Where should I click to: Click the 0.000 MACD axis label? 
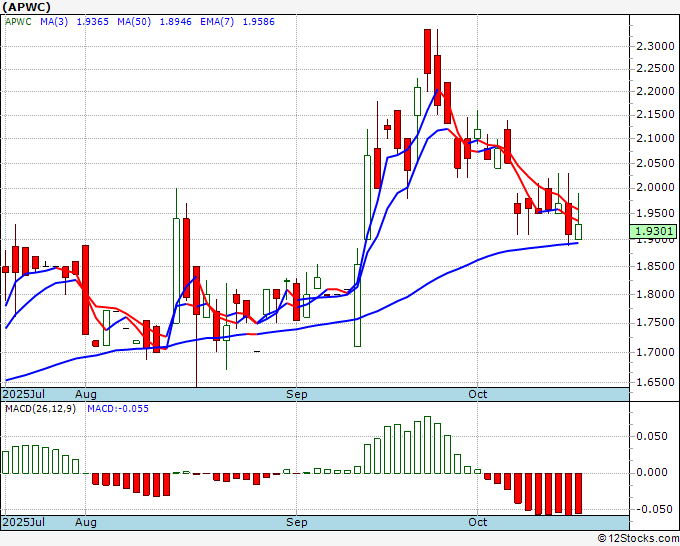652,472
